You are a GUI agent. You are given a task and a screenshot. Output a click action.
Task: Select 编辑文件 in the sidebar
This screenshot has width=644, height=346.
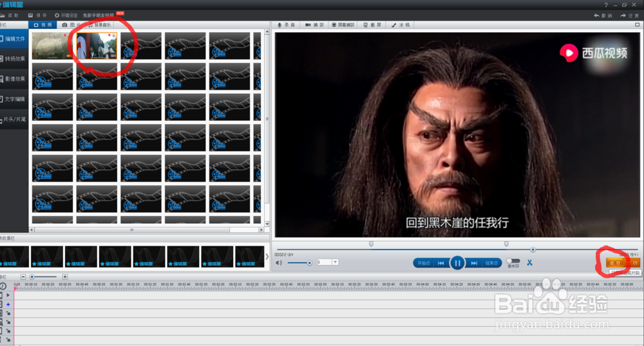pyautogui.click(x=14, y=39)
